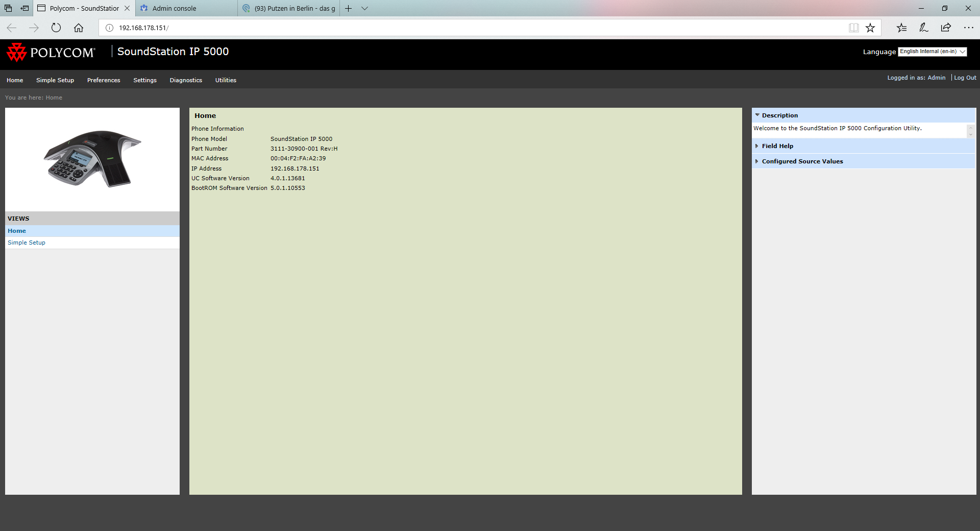Expand the Configured Source Values section
The height and width of the screenshot is (531, 980).
click(x=863, y=161)
